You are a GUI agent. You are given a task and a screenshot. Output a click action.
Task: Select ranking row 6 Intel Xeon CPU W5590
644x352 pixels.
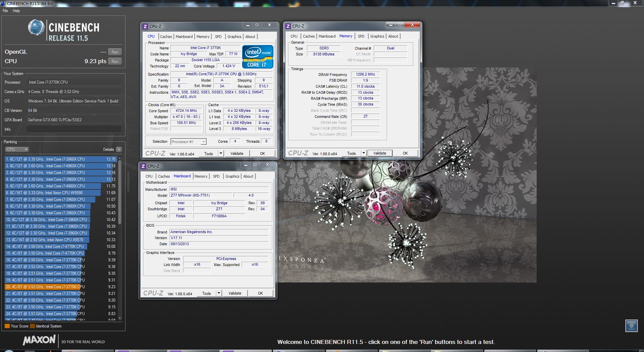61,193
